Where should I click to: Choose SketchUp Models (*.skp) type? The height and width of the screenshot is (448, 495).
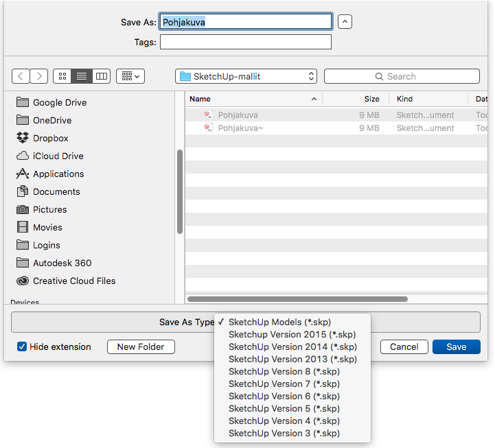coord(292,322)
